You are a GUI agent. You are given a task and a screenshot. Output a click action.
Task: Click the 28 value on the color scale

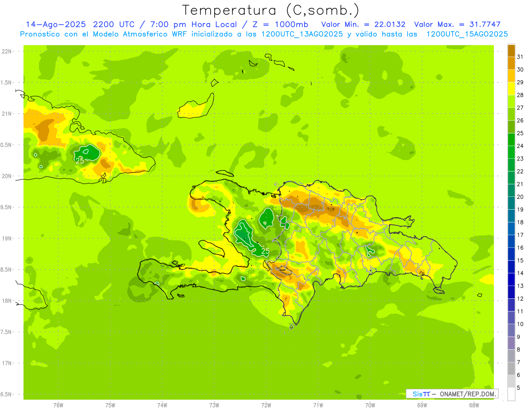(x=520, y=95)
